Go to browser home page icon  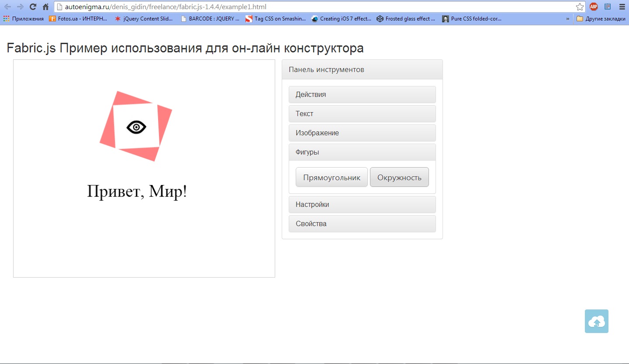(x=45, y=7)
